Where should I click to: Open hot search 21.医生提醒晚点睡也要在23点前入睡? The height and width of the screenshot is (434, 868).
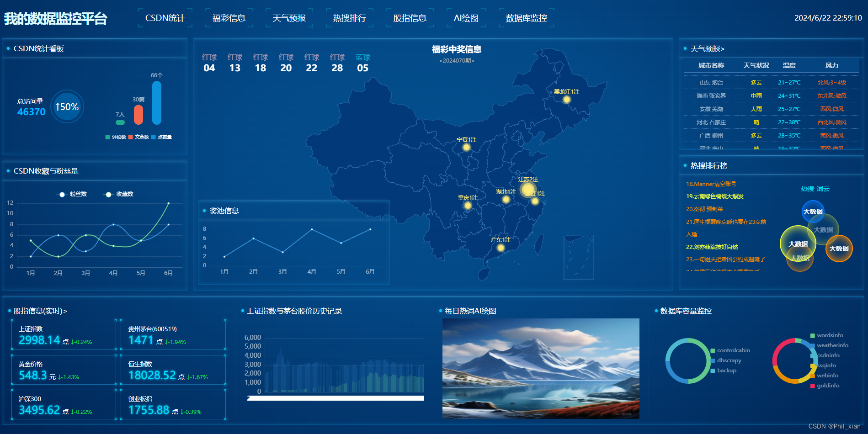pos(726,228)
